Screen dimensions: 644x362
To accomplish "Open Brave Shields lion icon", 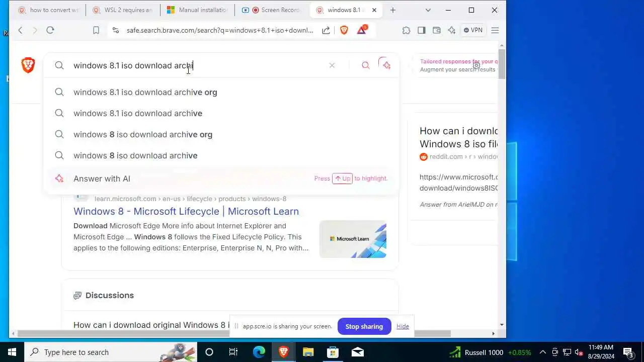I will [x=344, y=30].
